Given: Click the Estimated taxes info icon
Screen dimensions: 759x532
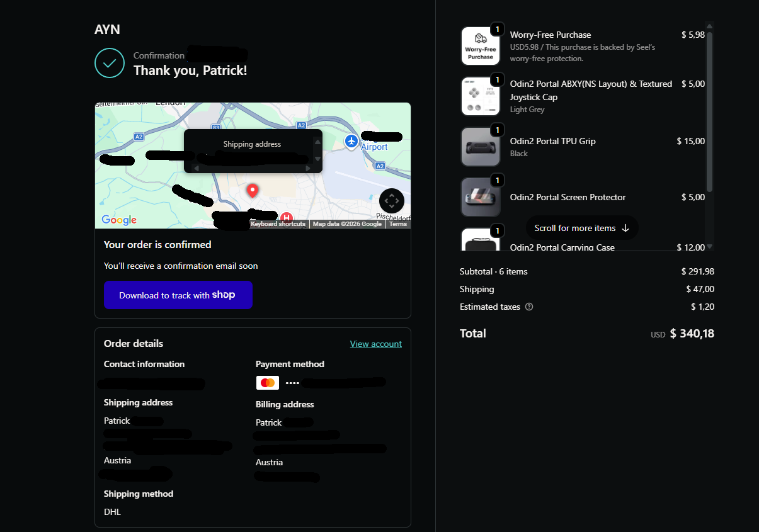Looking at the screenshot, I should [x=529, y=307].
